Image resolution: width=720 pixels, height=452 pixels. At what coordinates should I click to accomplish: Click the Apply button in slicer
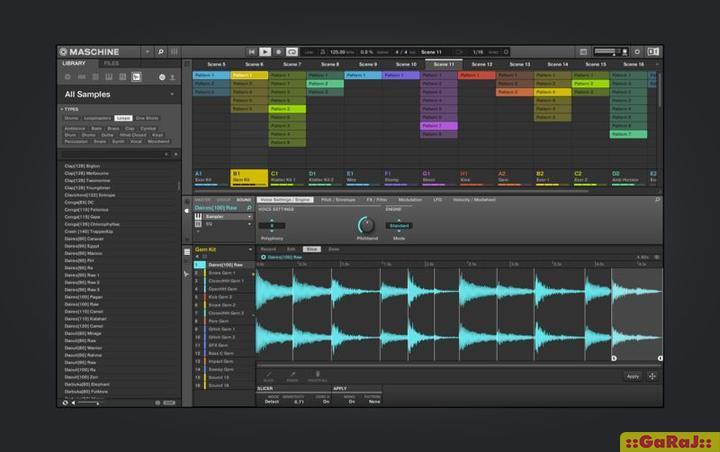[x=633, y=376]
